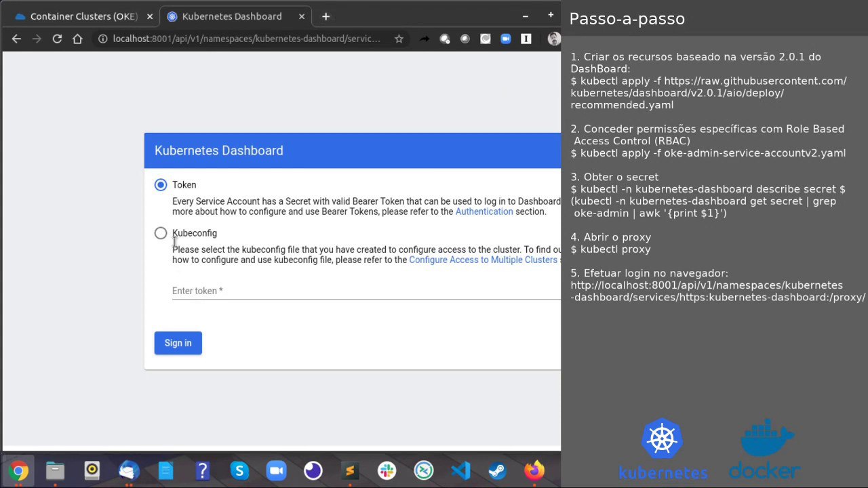
Task: Select the Token radio button
Action: tap(161, 184)
